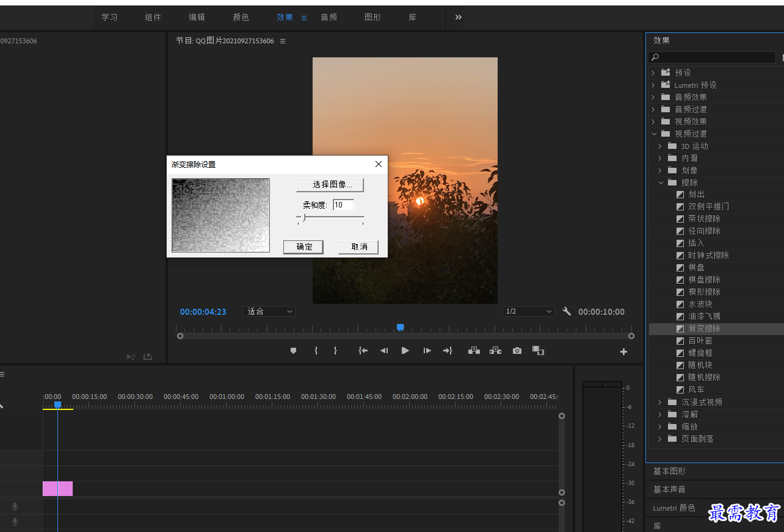Select the 带状擦除 transition
The width and height of the screenshot is (784, 532).
click(704, 218)
